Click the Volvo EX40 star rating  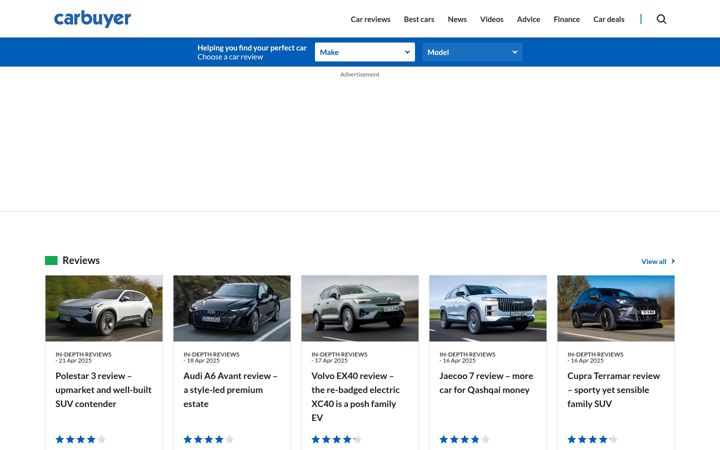[x=337, y=439]
